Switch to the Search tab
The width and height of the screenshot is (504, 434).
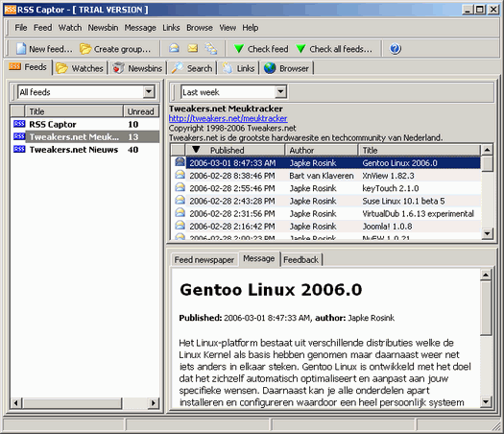coord(192,68)
